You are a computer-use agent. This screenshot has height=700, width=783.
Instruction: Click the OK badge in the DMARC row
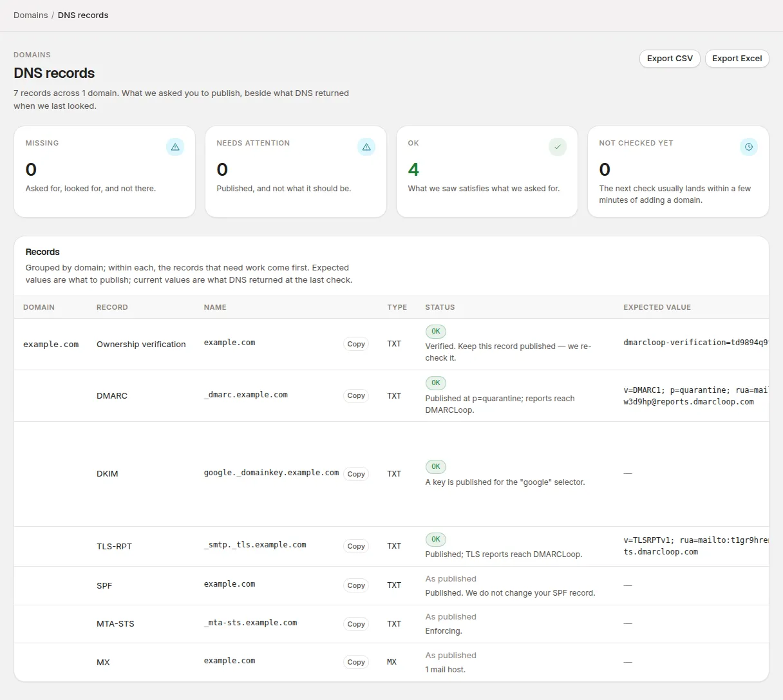pyautogui.click(x=436, y=383)
